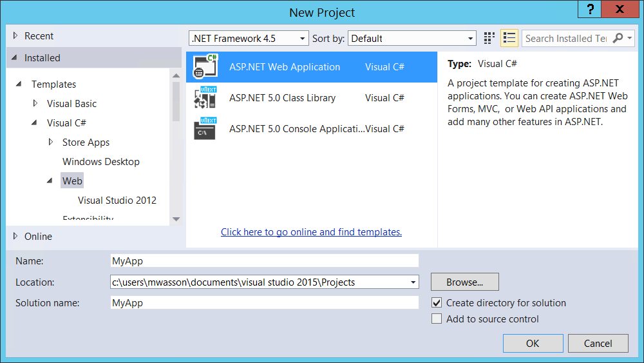Expand the Store Apps tree node
The image size is (644, 363).
(51, 142)
